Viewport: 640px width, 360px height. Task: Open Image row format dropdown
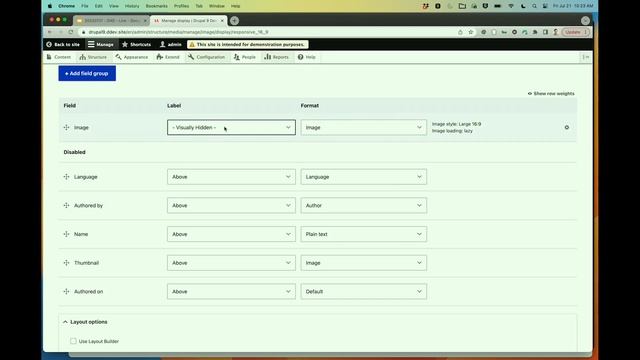click(363, 127)
